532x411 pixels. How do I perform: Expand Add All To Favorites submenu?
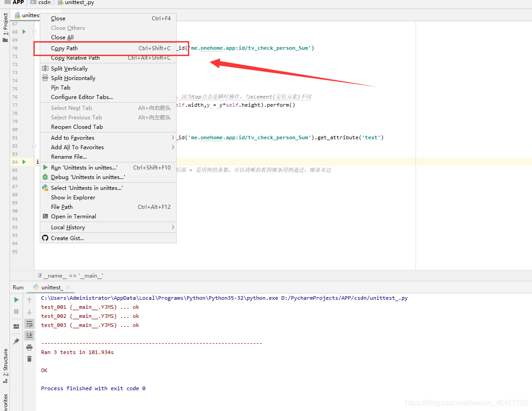click(108, 147)
